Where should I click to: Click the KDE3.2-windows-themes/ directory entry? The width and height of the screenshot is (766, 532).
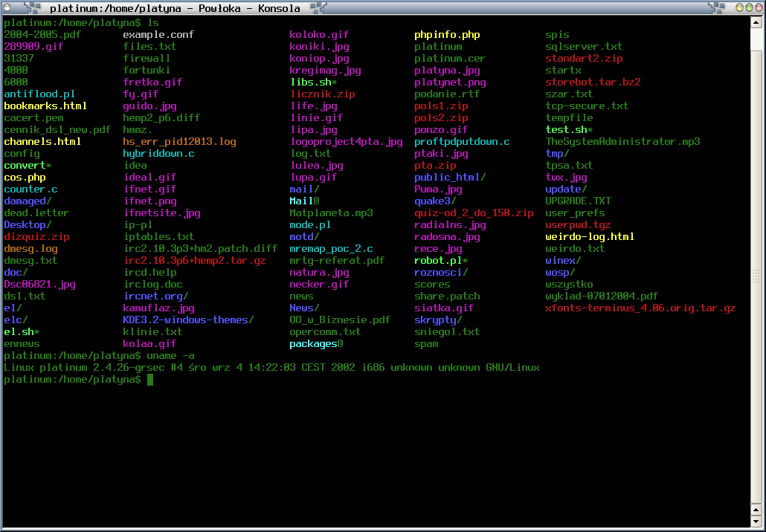point(188,319)
